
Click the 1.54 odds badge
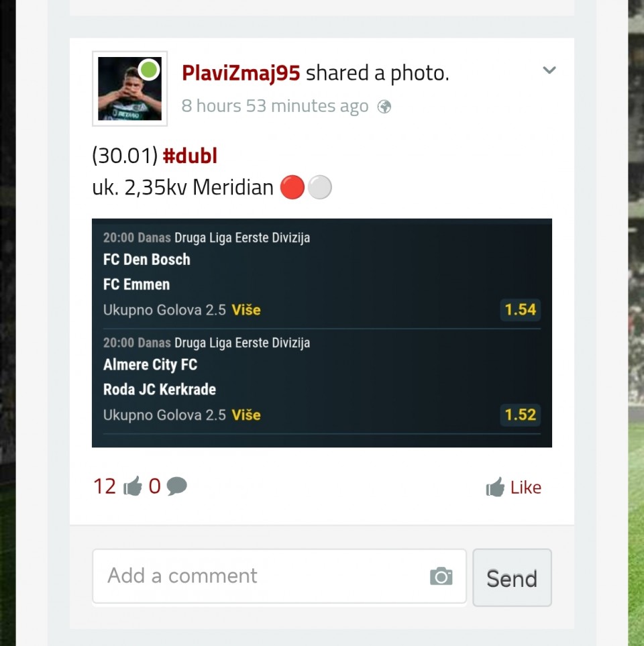(520, 309)
